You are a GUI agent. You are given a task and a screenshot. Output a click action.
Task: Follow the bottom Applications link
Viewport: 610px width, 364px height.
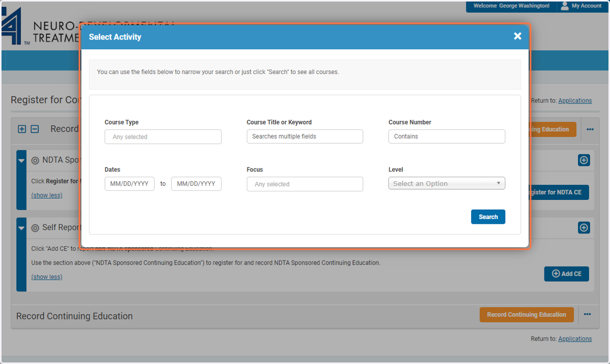click(x=575, y=339)
